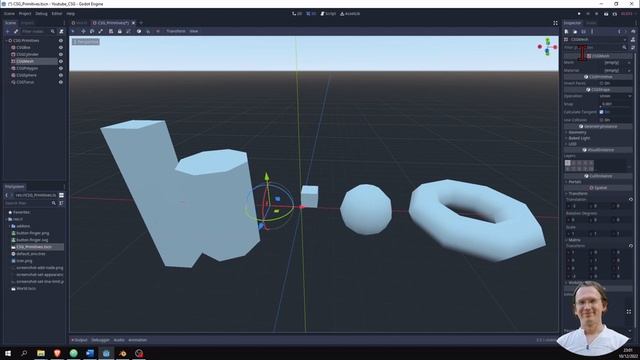
Task: Toggle FileSystem split view icon
Action: pyautogui.click(x=61, y=195)
